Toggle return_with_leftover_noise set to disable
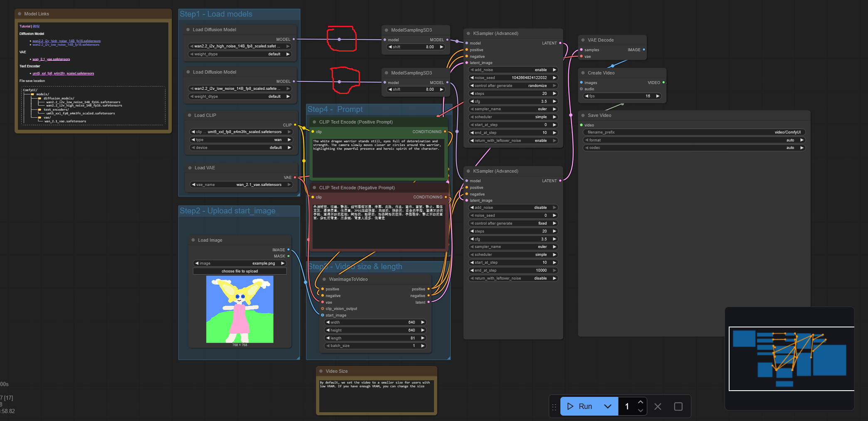Image resolution: width=868 pixels, height=421 pixels. (x=513, y=278)
